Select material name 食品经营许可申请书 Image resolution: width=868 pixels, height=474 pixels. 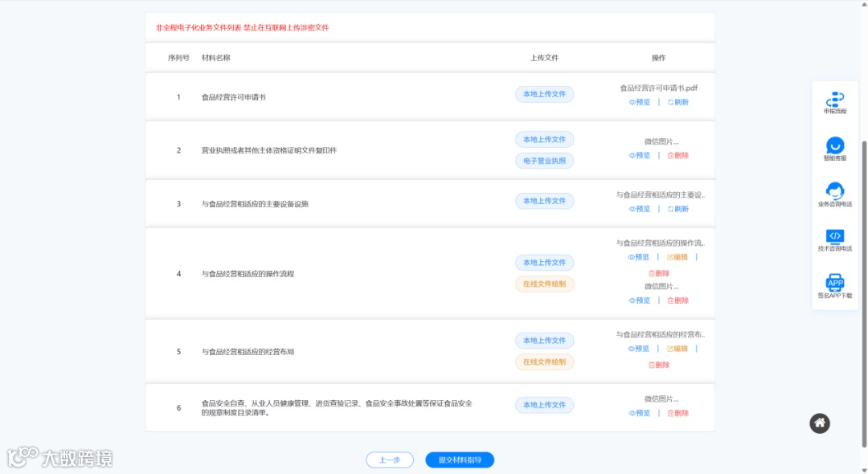click(234, 97)
